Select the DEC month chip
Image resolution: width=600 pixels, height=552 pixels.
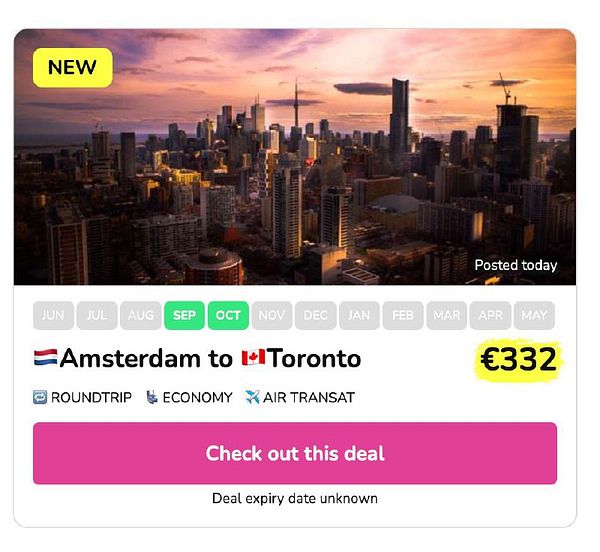pos(316,315)
